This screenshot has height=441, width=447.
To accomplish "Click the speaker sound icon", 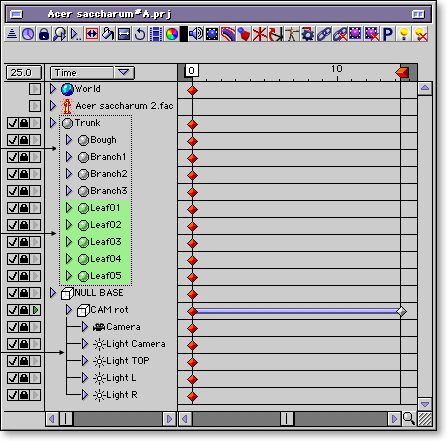I will 196,34.
